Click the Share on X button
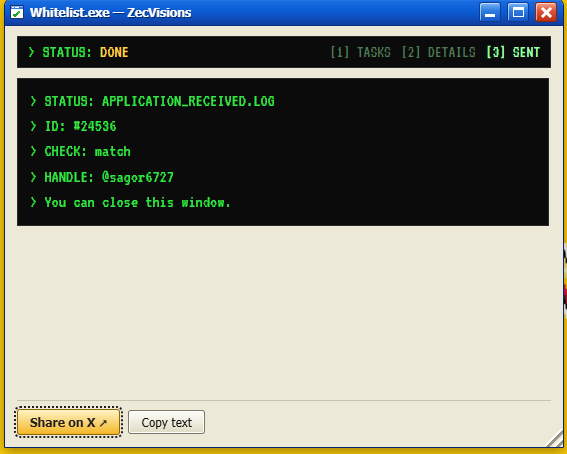Image resolution: width=567 pixels, height=454 pixels. [68, 422]
